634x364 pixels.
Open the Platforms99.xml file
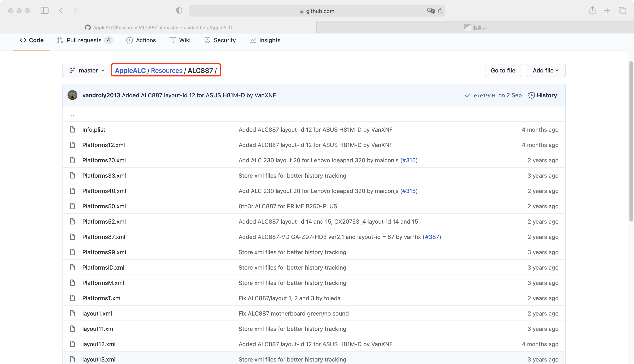click(x=104, y=252)
